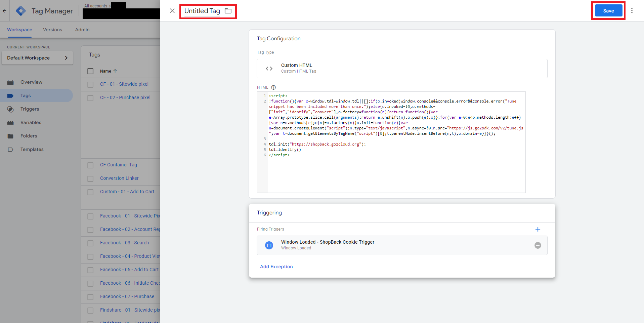Open the CF Container Tag link

(118, 165)
